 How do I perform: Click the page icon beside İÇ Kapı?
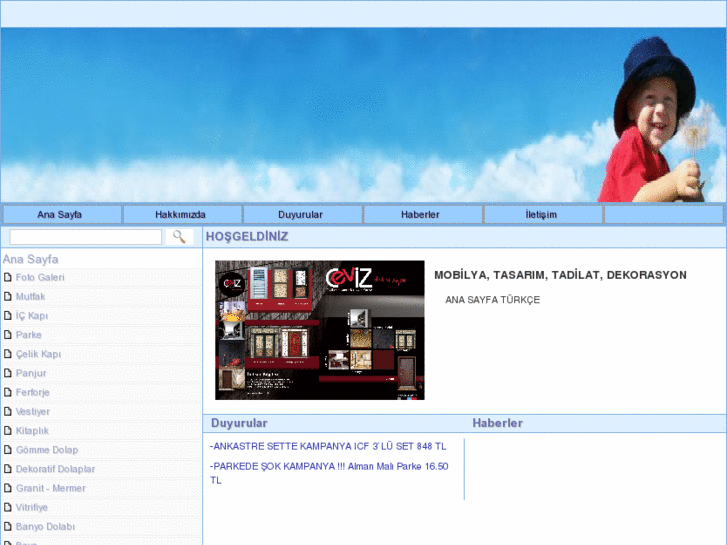[7, 315]
